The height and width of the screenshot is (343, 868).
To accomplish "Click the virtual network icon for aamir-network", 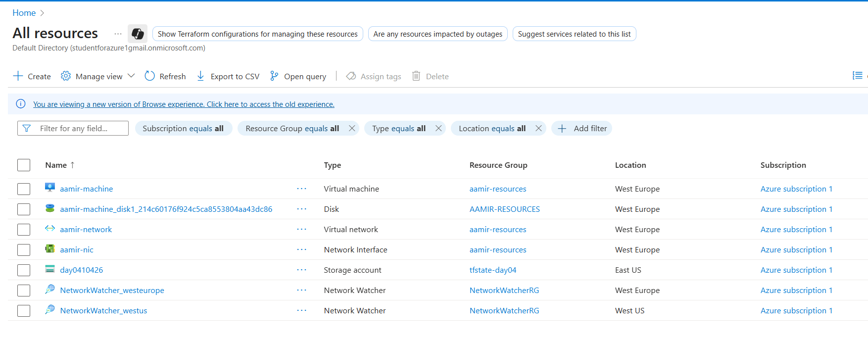I will click(x=50, y=228).
